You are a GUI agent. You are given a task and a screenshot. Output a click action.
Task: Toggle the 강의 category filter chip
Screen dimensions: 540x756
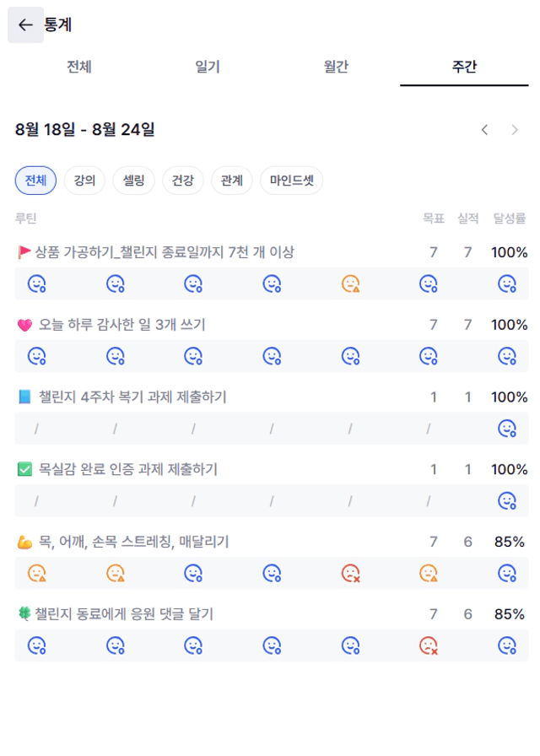84,181
